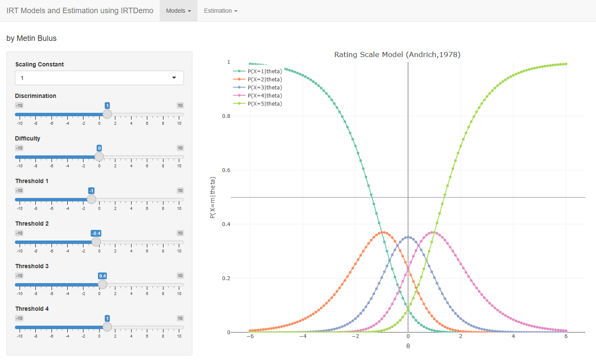596x364 pixels.
Task: Click the peak of the orange P(X=2) curve
Action: point(383,232)
